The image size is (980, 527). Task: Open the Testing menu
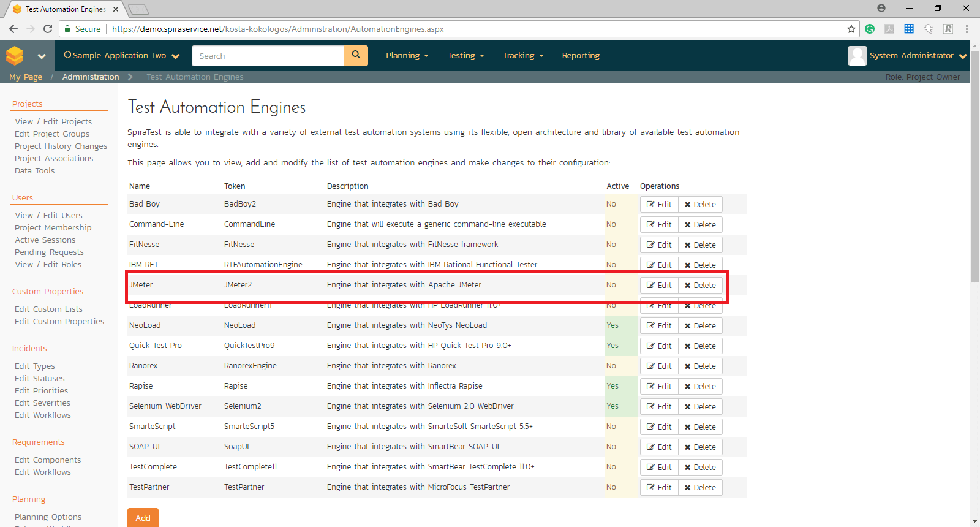click(466, 56)
